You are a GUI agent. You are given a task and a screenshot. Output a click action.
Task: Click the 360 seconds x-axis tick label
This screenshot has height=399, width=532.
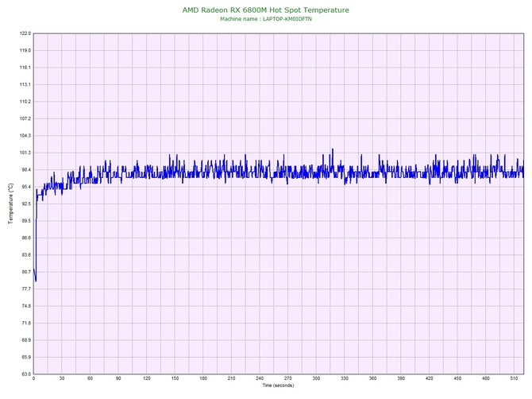pos(373,378)
